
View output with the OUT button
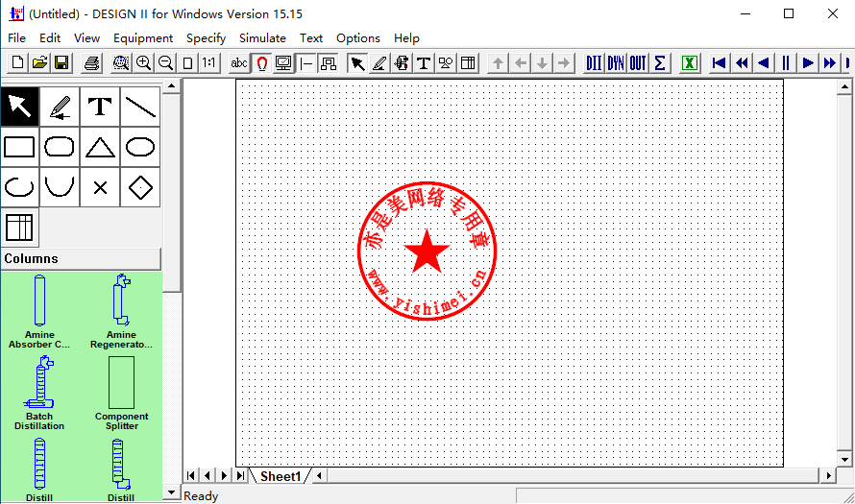pos(638,63)
